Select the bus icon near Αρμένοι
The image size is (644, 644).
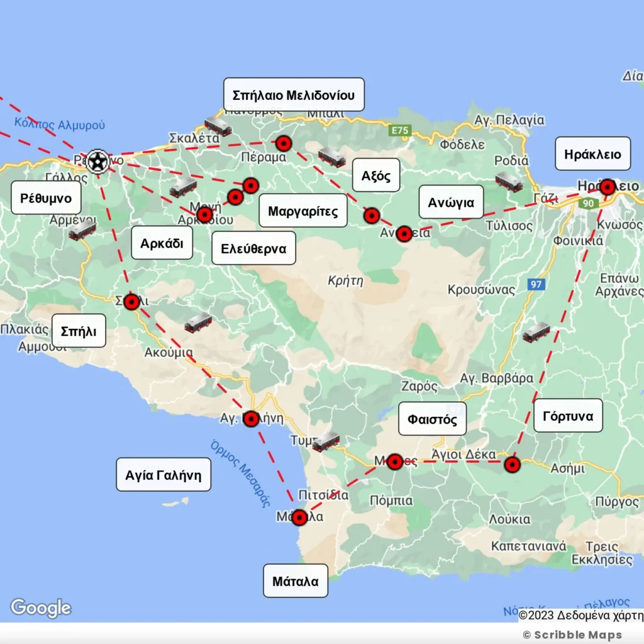point(82,230)
